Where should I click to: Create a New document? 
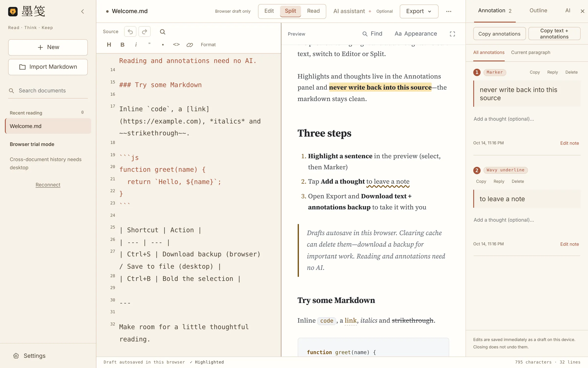click(x=48, y=47)
